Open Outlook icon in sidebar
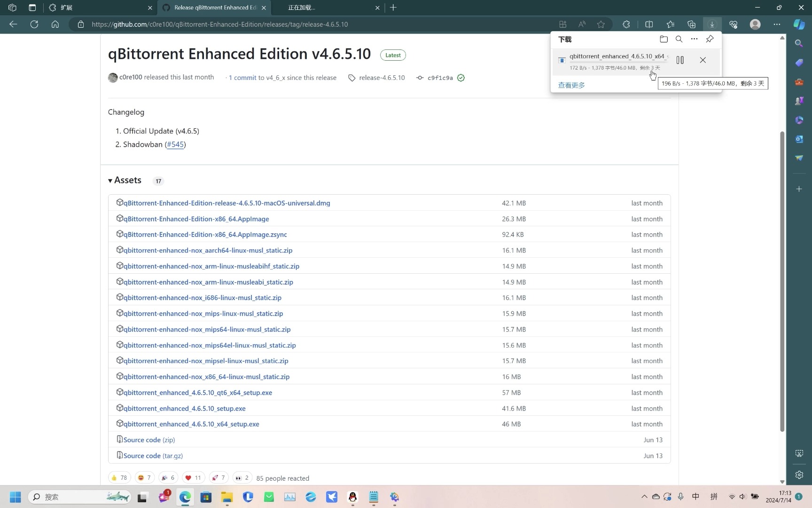The height and width of the screenshot is (508, 812). 799,139
